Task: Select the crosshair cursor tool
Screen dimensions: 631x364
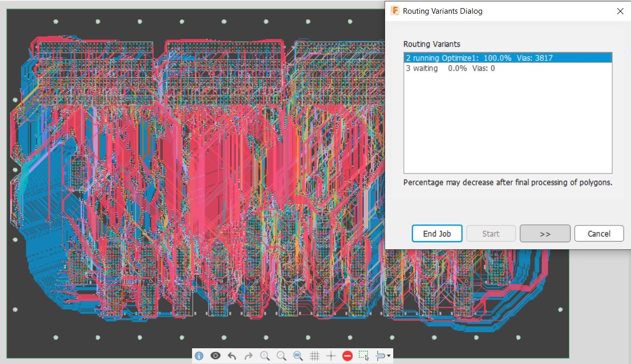Action: point(331,355)
